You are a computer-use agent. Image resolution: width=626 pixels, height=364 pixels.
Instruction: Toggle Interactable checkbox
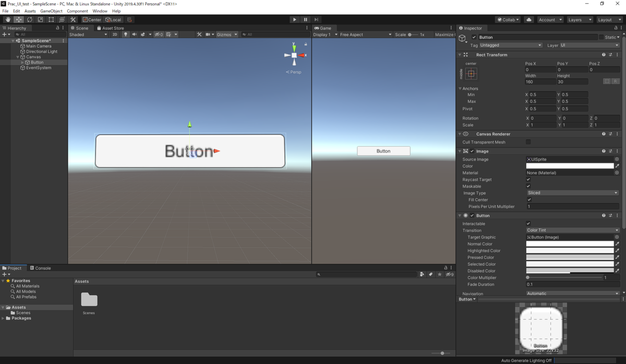tap(528, 224)
